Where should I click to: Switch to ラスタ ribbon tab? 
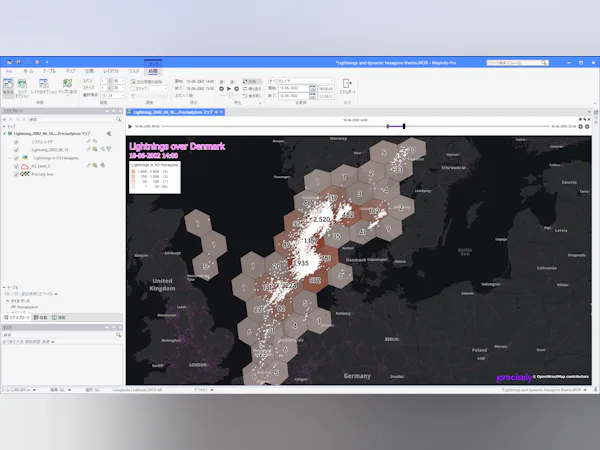pos(134,71)
